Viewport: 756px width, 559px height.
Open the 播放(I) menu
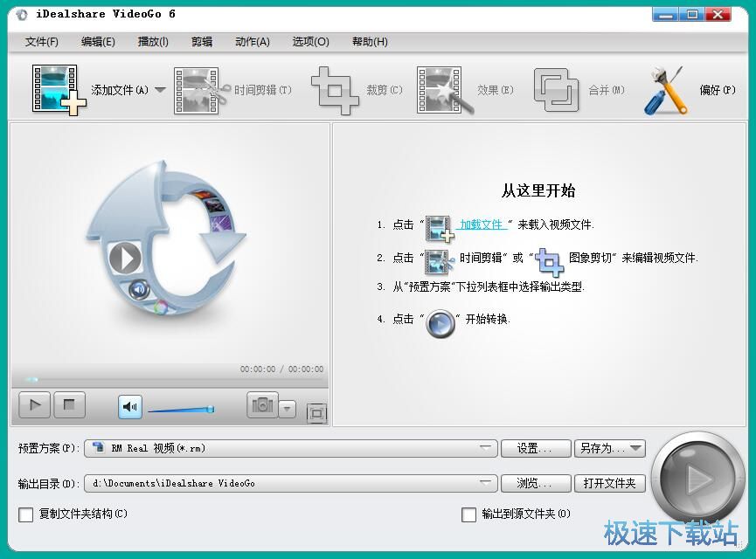click(153, 42)
